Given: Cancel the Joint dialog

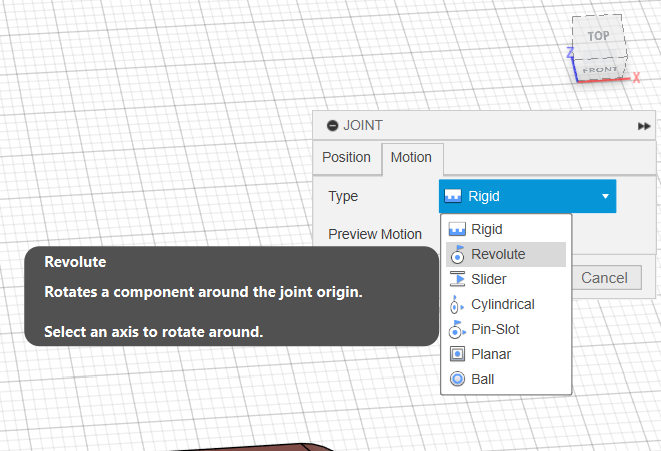Looking at the screenshot, I should click(604, 278).
